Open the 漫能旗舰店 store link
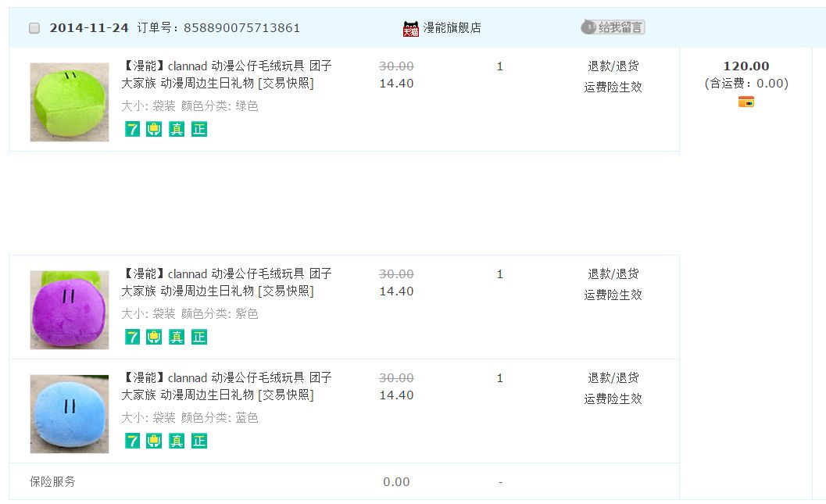 [452, 28]
